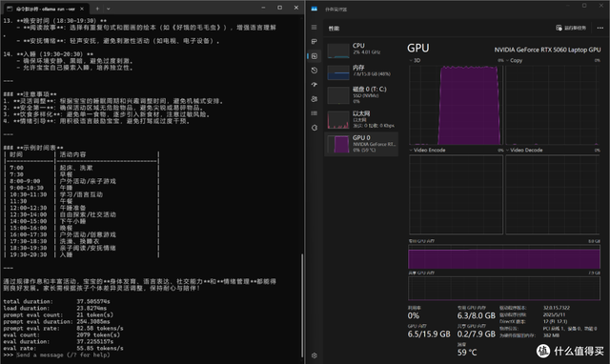Open the App history page icon
Viewport: 610px width, 364px height.
click(x=314, y=71)
